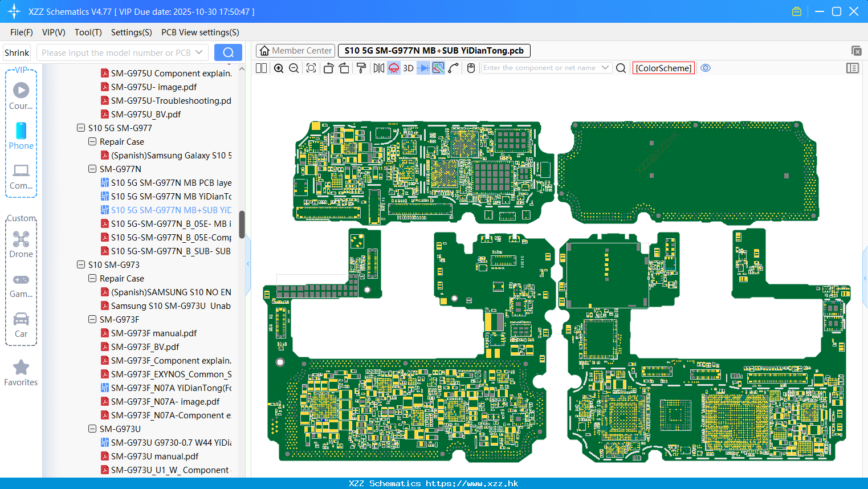Open the Settings(S) menu

pos(132,32)
